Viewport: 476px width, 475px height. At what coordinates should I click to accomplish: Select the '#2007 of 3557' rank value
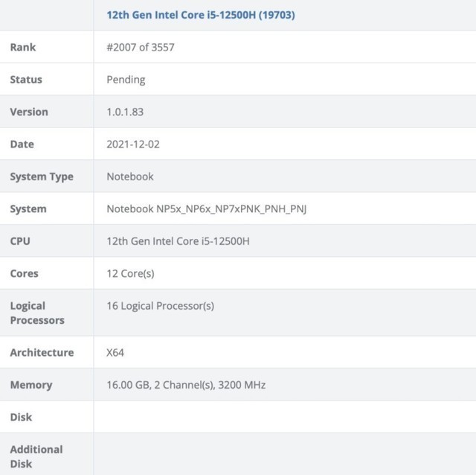141,48
